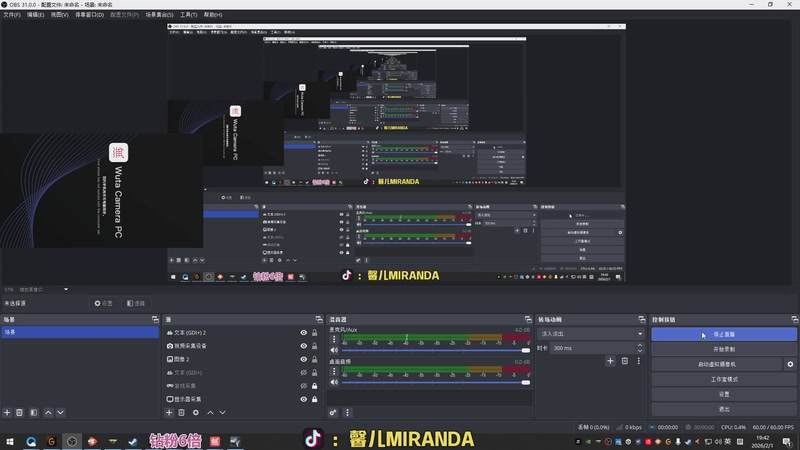800x450 pixels.
Task: Add a new scene with the plus icon in 场景 panel
Action: point(7,412)
